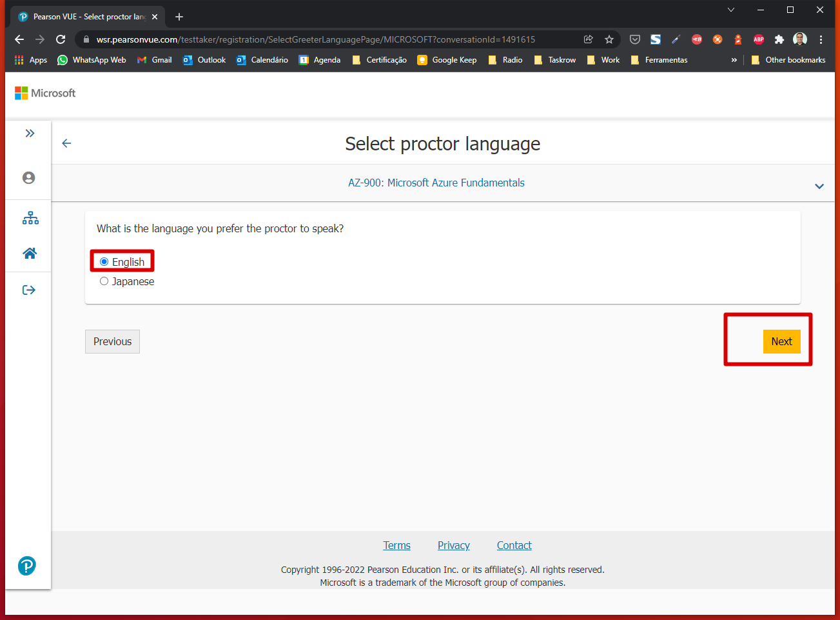Open the Taskrow bookmarks folder
The image size is (840, 620).
pos(555,60)
